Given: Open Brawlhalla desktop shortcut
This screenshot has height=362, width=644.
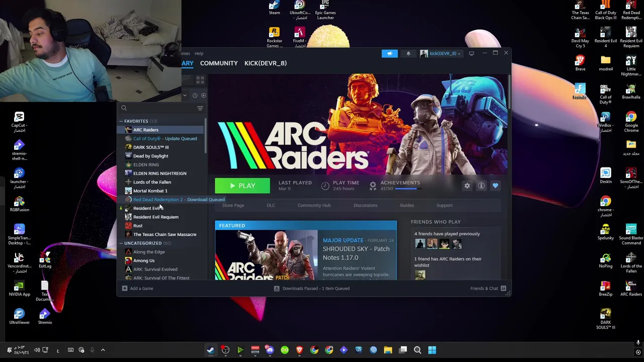Looking at the screenshot, I should click(631, 92).
